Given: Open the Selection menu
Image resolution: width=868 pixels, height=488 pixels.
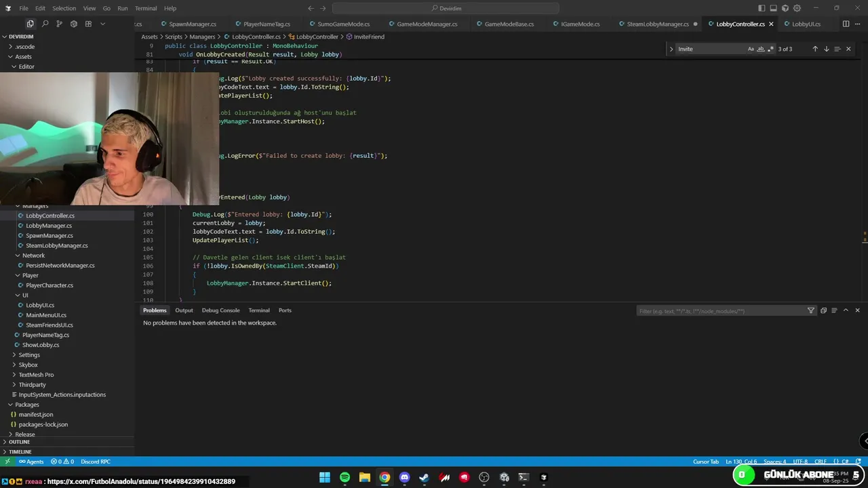Looking at the screenshot, I should pyautogui.click(x=64, y=8).
